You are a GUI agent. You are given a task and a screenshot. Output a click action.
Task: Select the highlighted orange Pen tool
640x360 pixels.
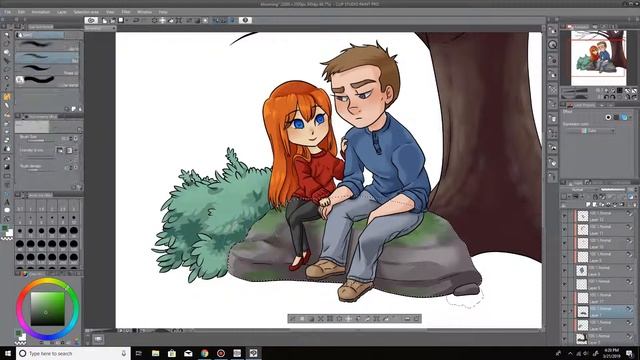tap(7, 97)
